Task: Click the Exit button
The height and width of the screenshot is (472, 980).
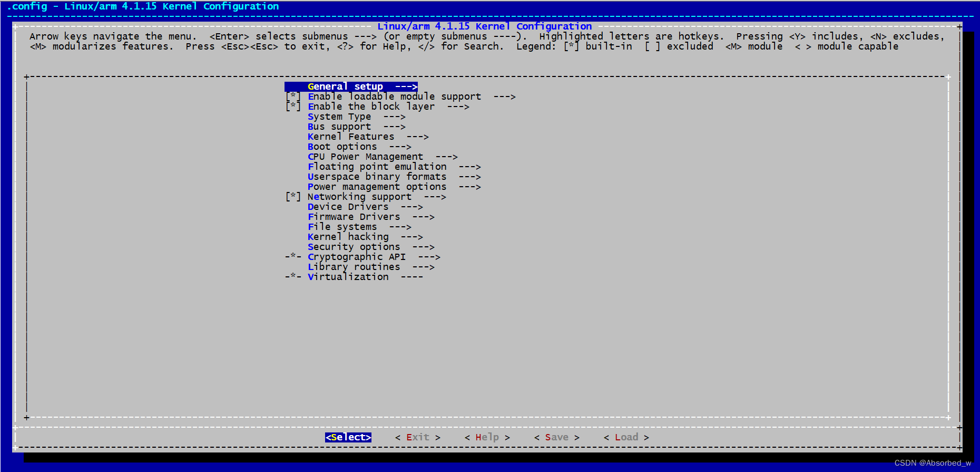Action: click(418, 437)
